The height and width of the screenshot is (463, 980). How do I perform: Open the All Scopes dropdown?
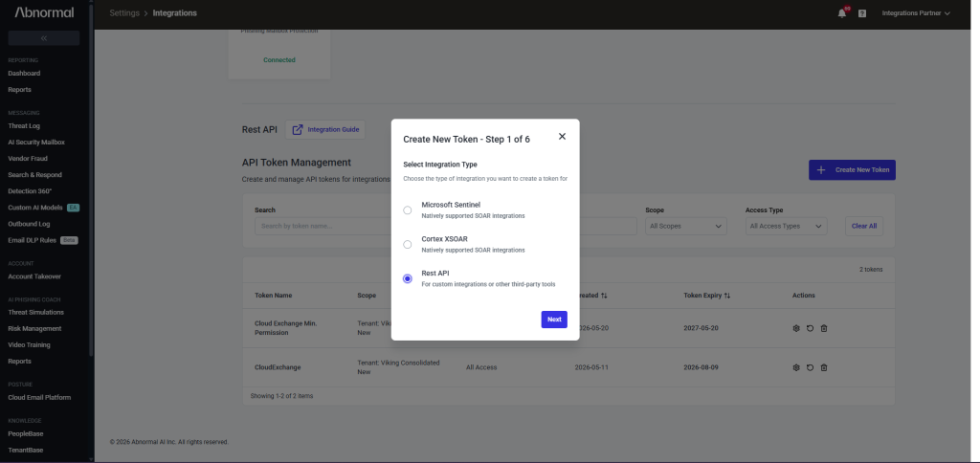(685, 226)
